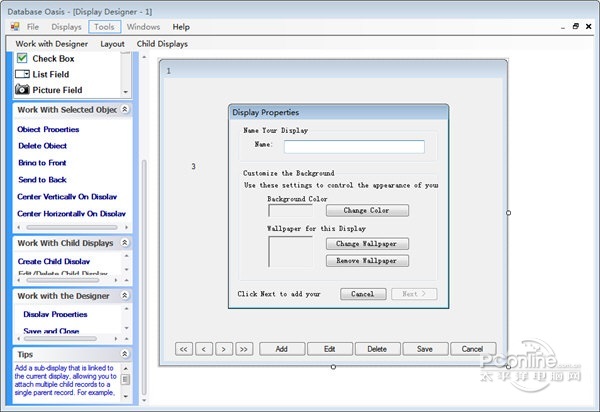Go to first record button <<
This screenshot has height=412, width=600.
coord(184,349)
